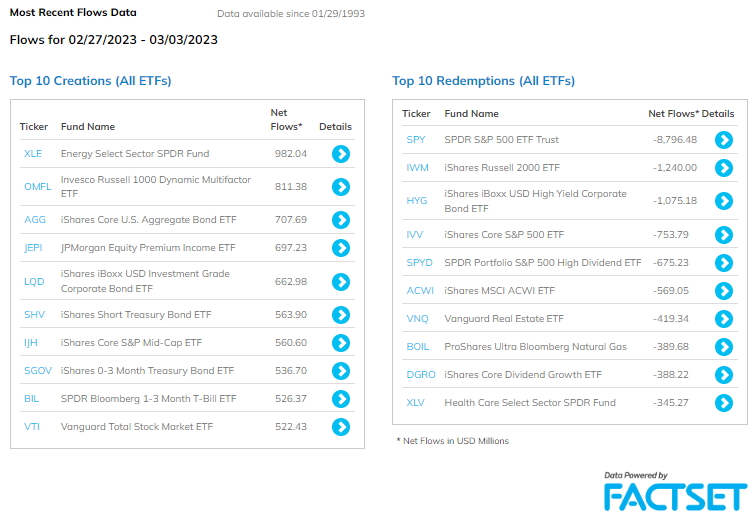Viewport: 753px width, 531px height.
Task: Open the SHV ticker link
Action: [x=35, y=314]
